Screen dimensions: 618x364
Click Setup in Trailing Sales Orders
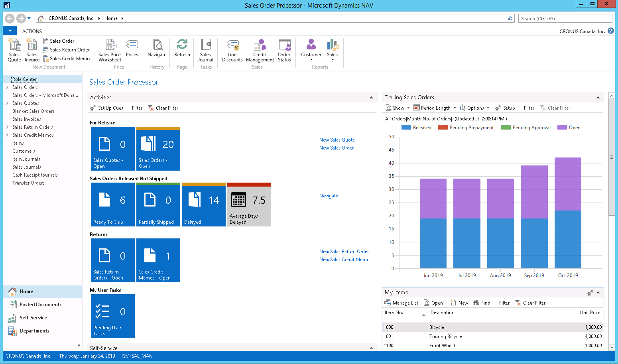click(505, 108)
